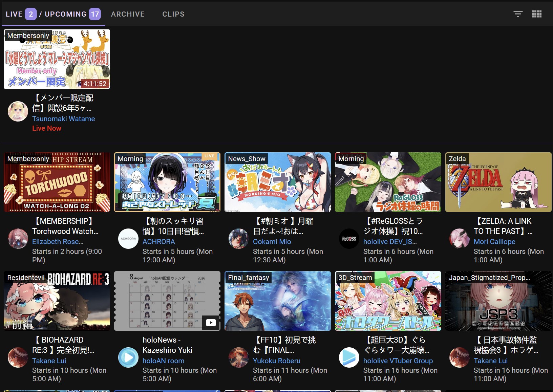
Task: Click the Residentevil topic tag
Action: [26, 278]
